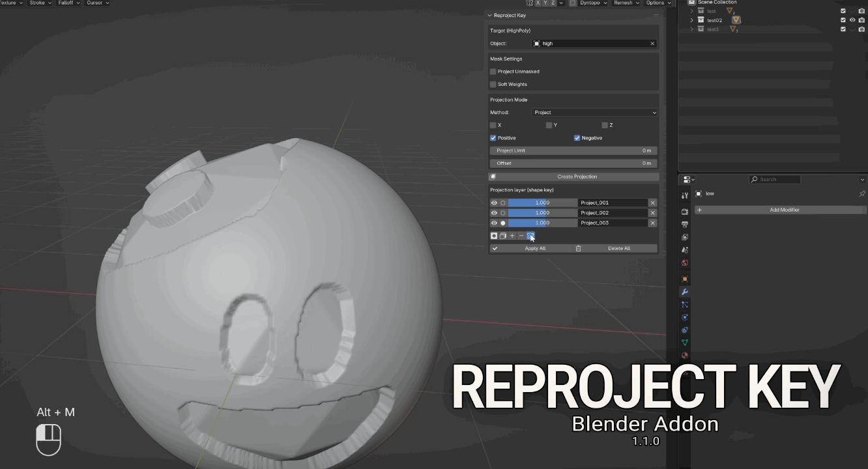868x469 pixels.
Task: Open properties editor type dropdown
Action: point(689,179)
